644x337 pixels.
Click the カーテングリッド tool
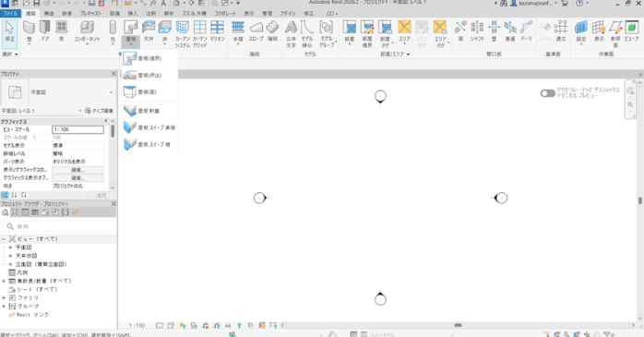[199, 34]
